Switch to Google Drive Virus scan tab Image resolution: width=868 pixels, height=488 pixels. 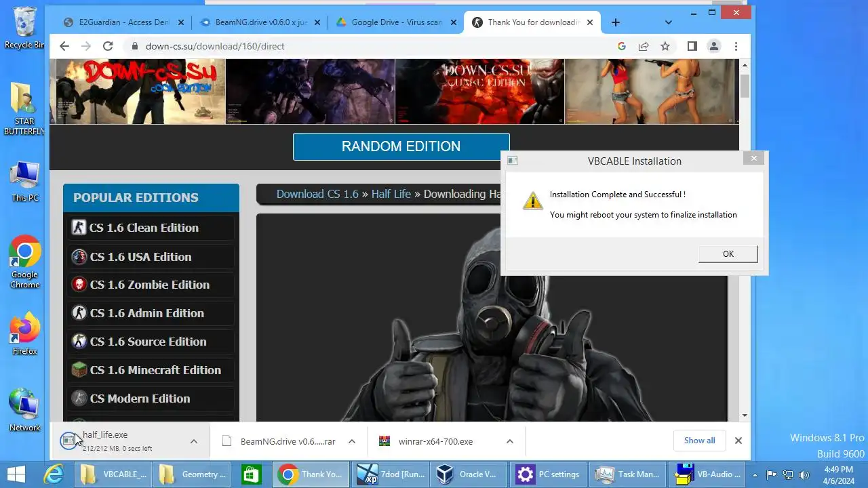(x=396, y=22)
